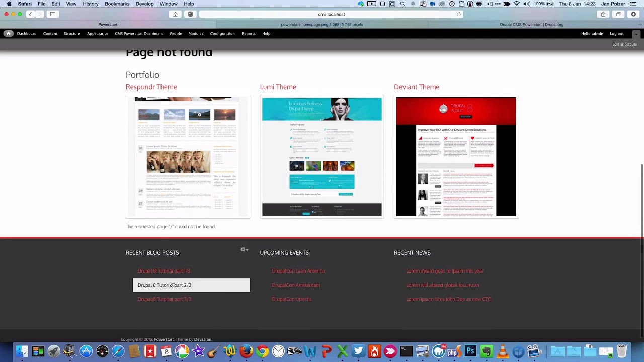Screen dimensions: 644x362
Task: Toggle the Safari sidebar button
Action: (53, 14)
